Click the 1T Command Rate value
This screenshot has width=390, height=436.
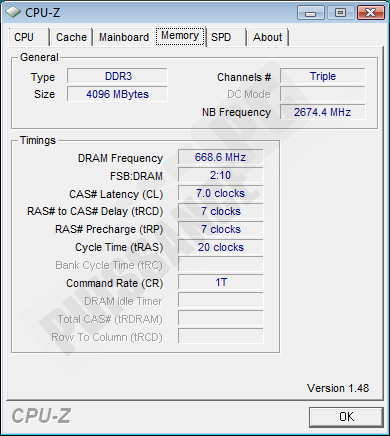point(221,282)
